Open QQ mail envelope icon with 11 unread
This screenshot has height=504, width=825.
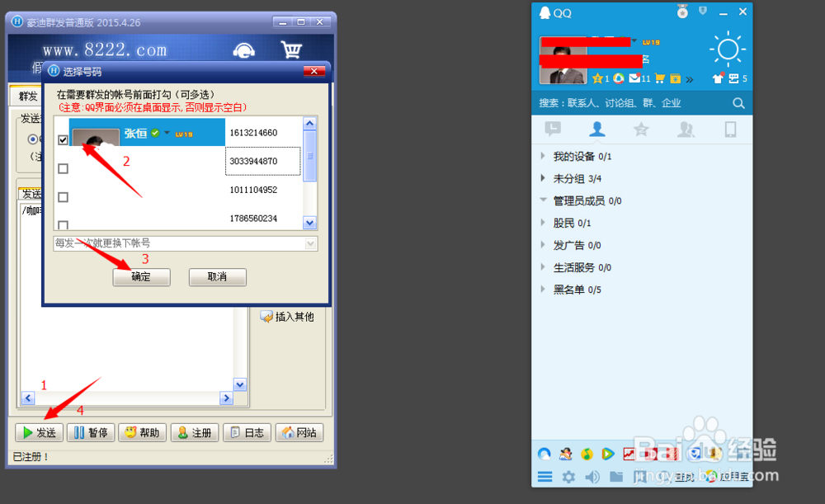pos(634,78)
